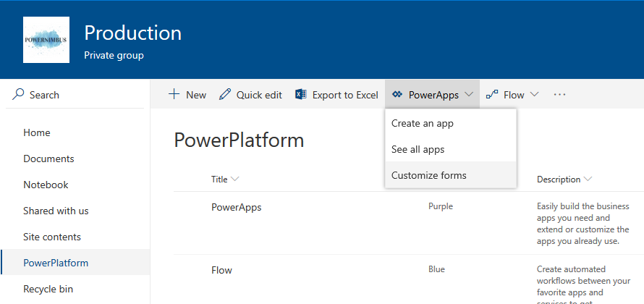The width and height of the screenshot is (644, 304).
Task: Open the PowerApps list item
Action: coord(236,207)
